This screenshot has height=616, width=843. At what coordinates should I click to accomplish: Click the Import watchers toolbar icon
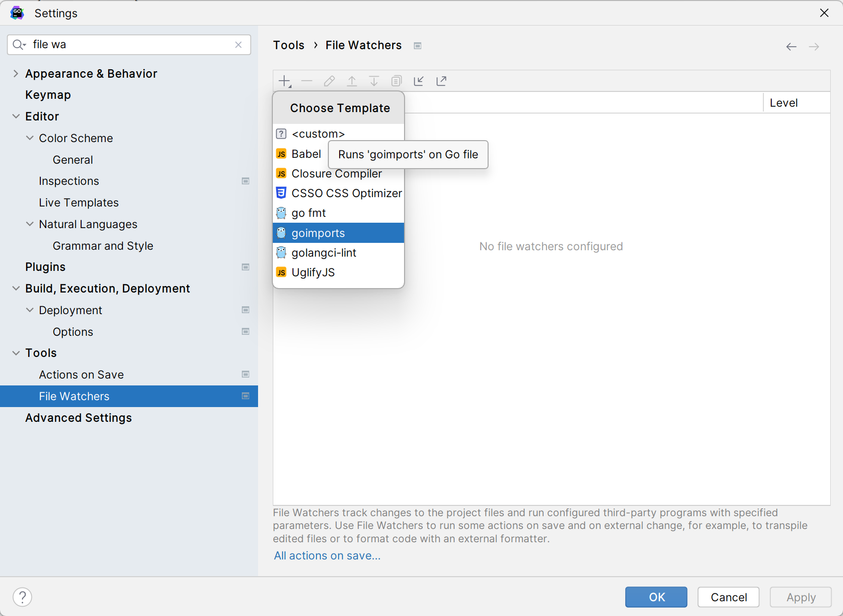tap(419, 81)
